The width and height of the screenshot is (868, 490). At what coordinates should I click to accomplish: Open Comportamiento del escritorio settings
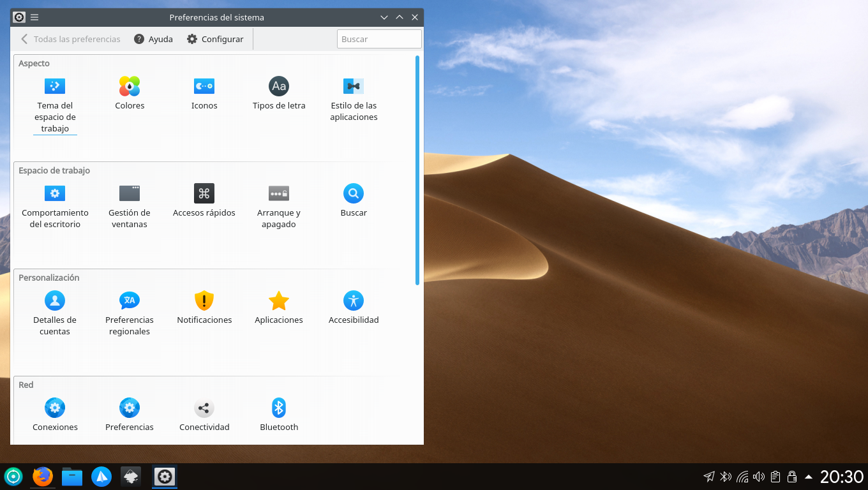55,206
